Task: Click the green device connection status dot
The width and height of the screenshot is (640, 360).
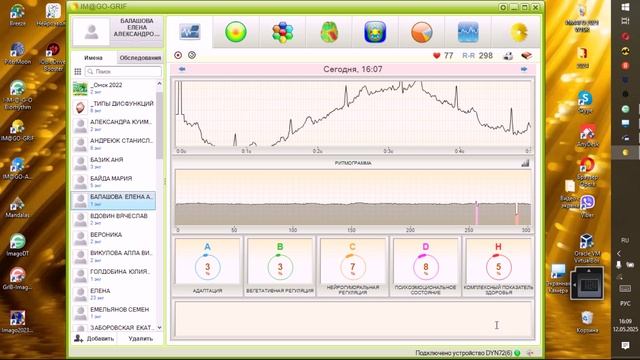Action: point(517,353)
